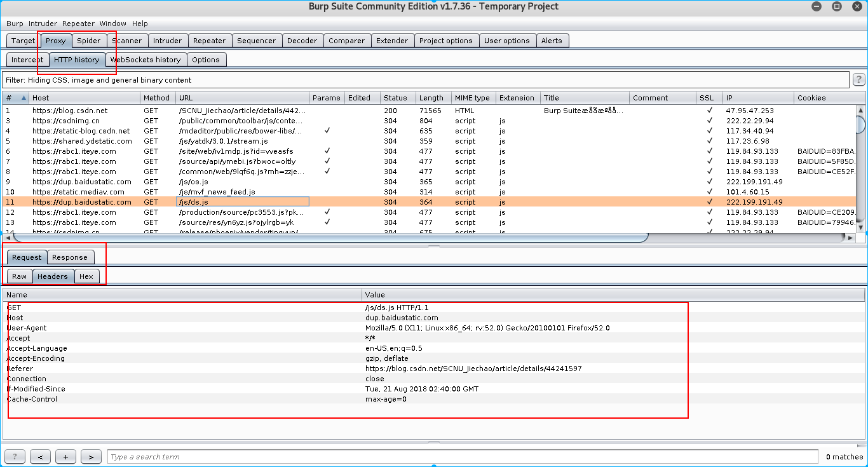Click the sort arrow in the # column
This screenshot has width=868, height=467.
24,98
